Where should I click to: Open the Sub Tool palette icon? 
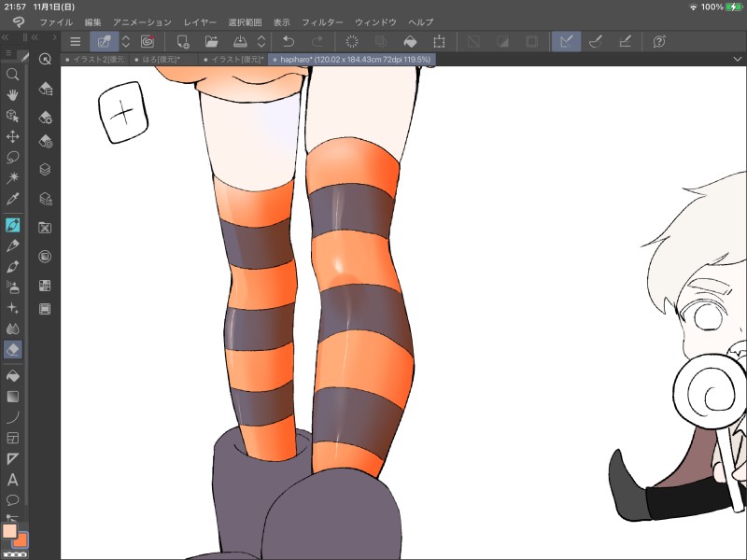point(45,89)
